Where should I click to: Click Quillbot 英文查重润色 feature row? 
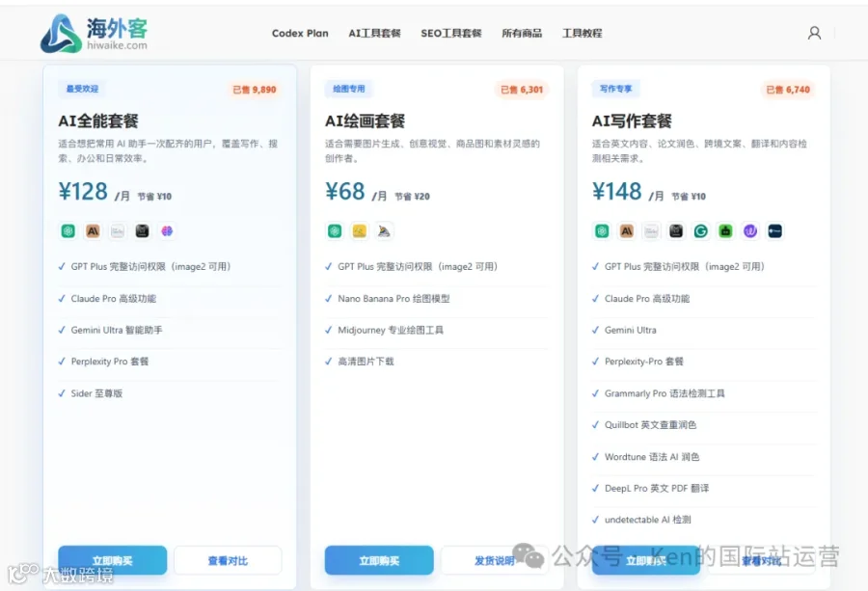tap(650, 425)
